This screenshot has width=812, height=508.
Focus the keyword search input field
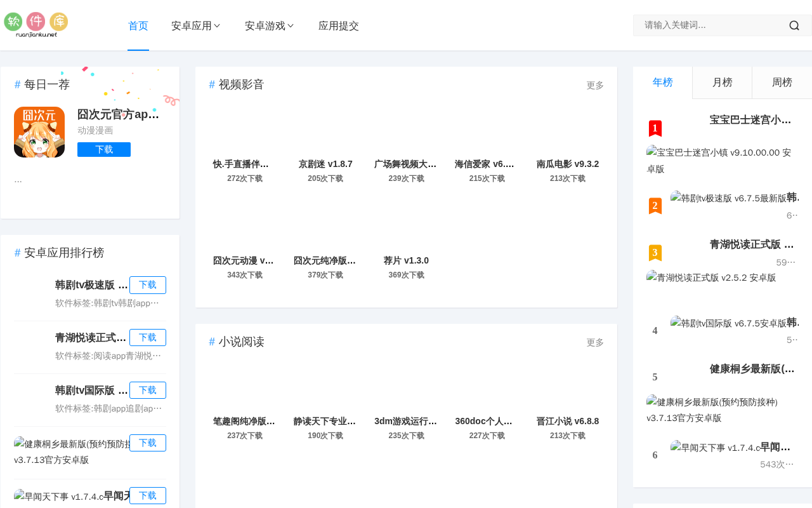tap(710, 25)
